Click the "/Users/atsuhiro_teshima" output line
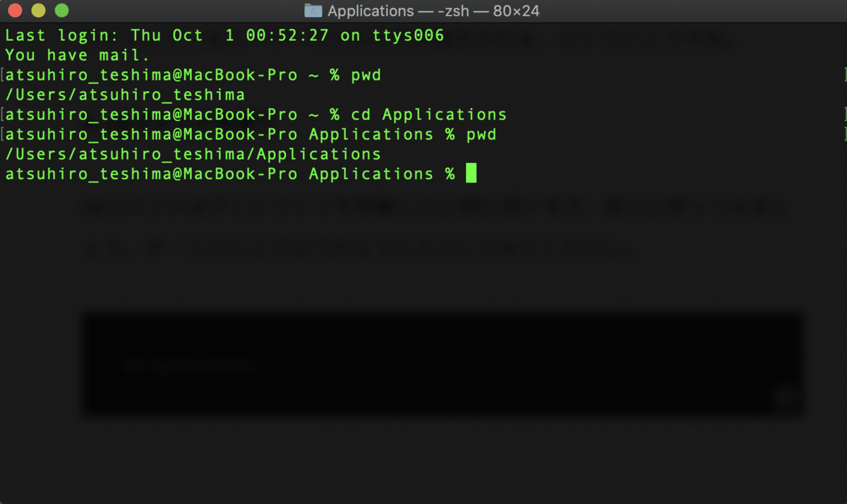 pos(125,95)
